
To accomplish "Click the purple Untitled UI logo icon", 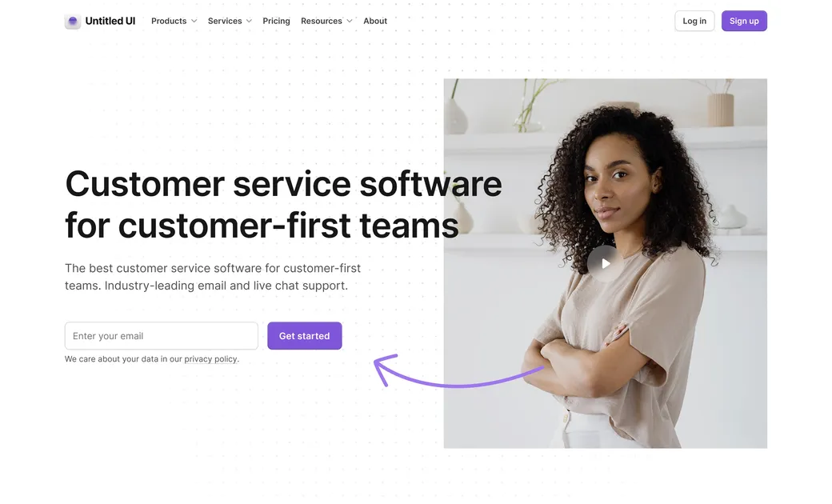I will click(x=73, y=22).
